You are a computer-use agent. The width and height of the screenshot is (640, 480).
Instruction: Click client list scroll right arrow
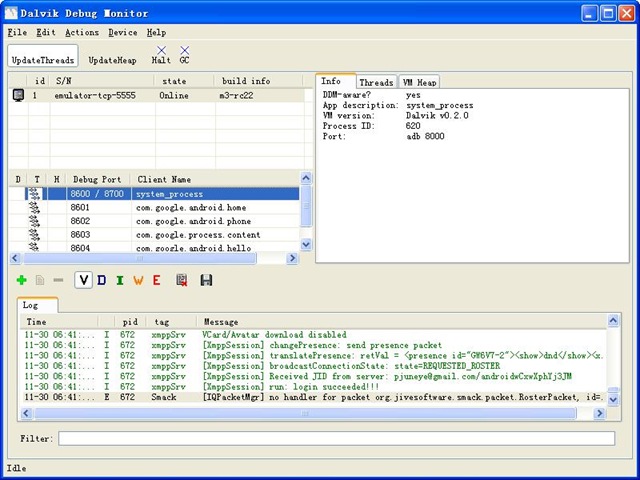(292, 258)
